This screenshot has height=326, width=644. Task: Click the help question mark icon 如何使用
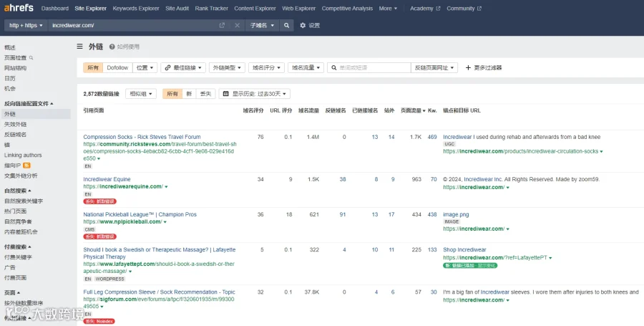coord(112,47)
